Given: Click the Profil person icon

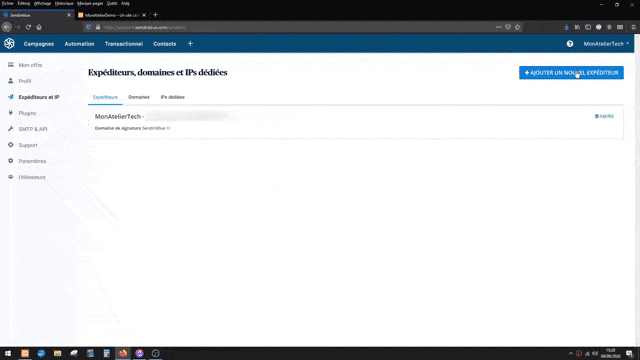Looking at the screenshot, I should (x=11, y=80).
